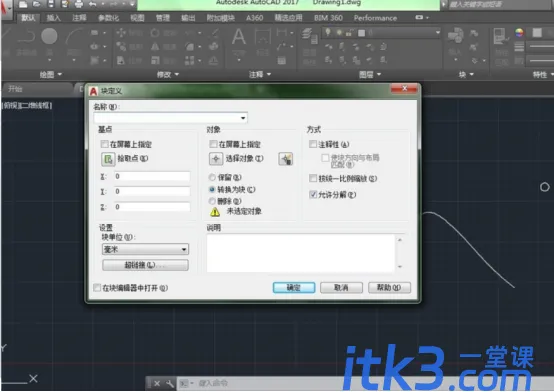Open the Performance ribbon tab
This screenshot has width=554, height=392.
click(375, 18)
